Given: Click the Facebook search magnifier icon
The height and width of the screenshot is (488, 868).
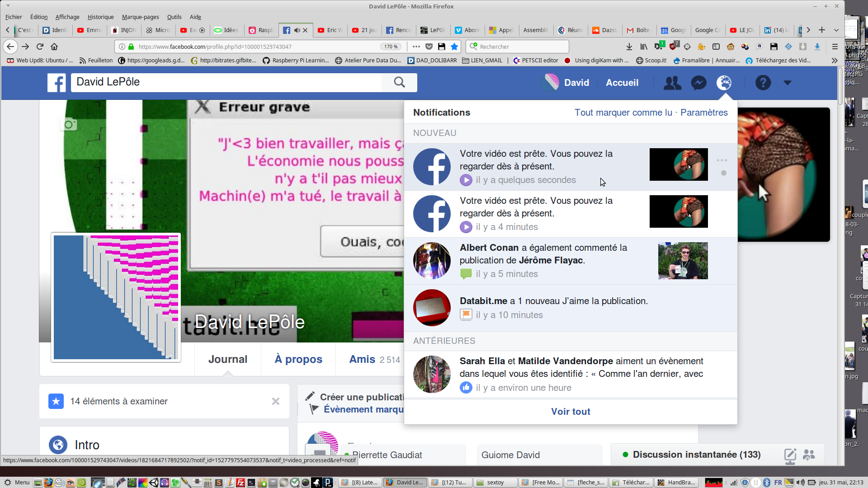Looking at the screenshot, I should pos(399,82).
